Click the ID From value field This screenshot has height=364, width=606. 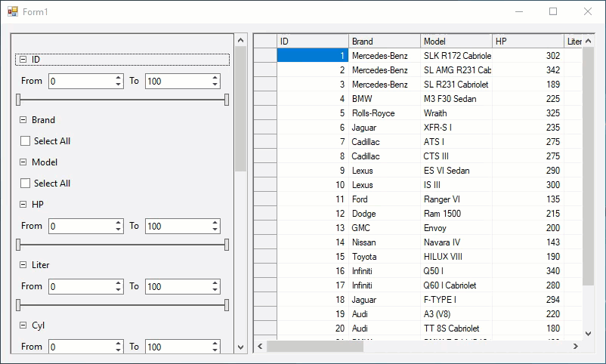(80, 81)
